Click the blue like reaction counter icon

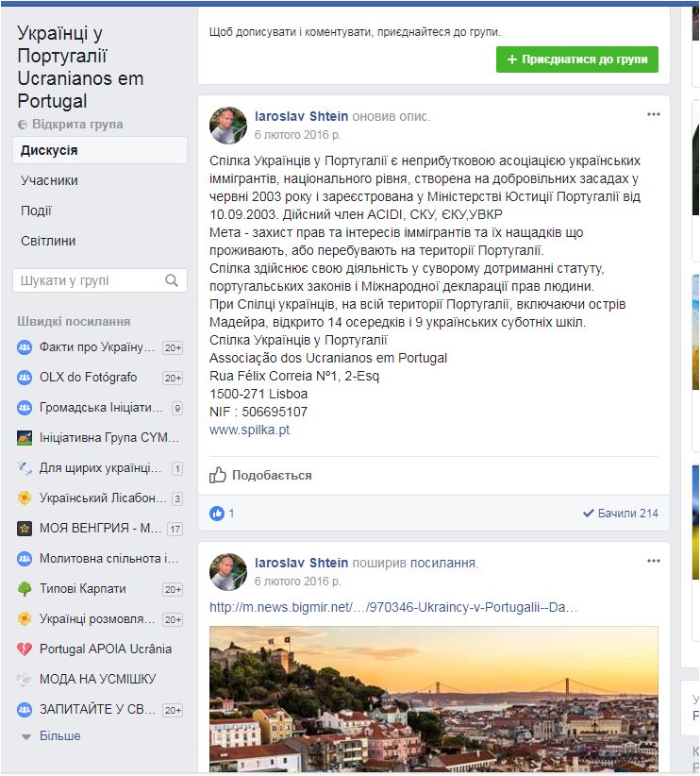pos(217,514)
